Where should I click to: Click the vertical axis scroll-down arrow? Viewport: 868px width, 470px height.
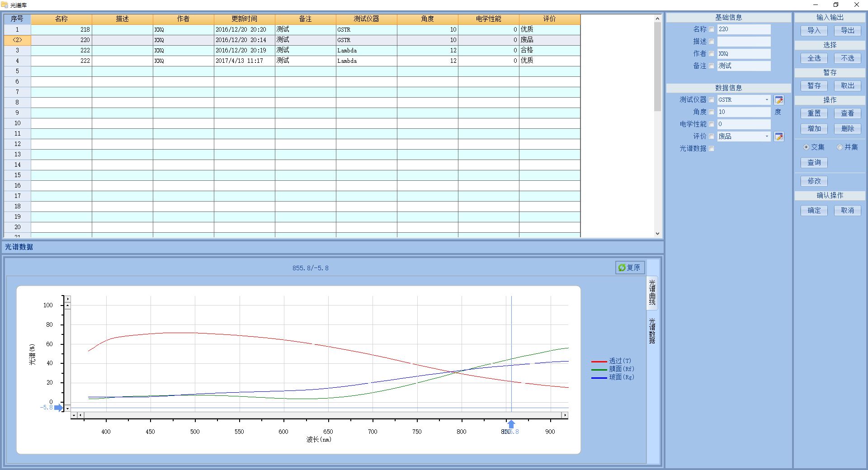pyautogui.click(x=68, y=409)
